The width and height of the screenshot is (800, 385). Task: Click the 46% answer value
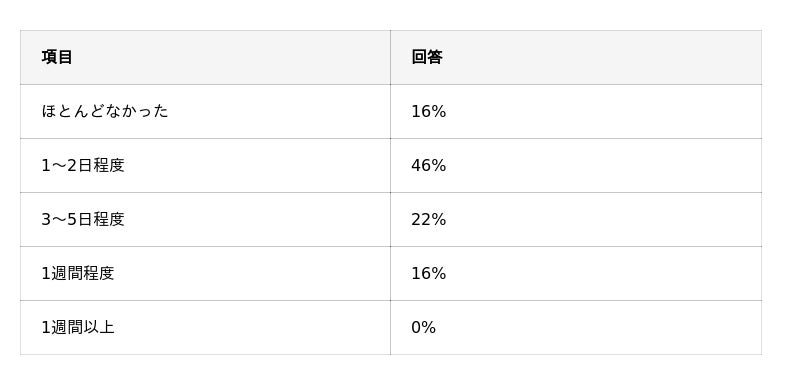429,165
